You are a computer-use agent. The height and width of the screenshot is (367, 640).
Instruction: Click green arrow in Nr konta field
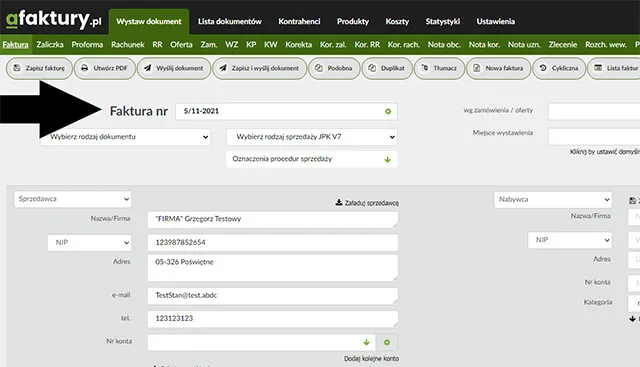366,343
